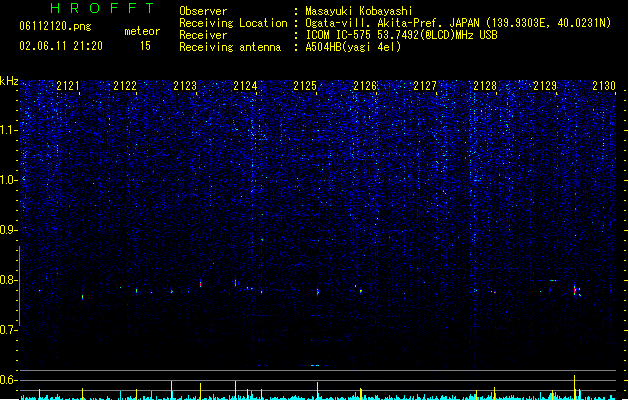629x400 pixels.
Task: Click receiver value ICOM IC-575 53.7492 MHz USB
Action: (402, 35)
